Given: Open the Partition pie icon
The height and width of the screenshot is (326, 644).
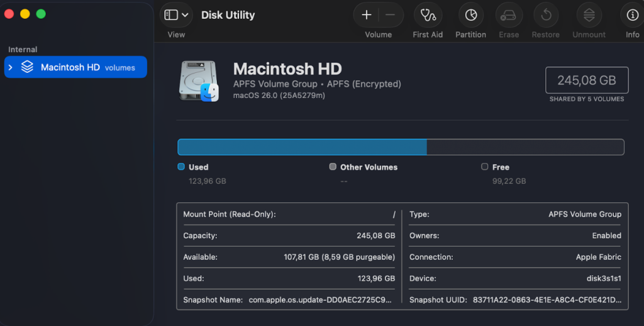Looking at the screenshot, I should [x=470, y=15].
